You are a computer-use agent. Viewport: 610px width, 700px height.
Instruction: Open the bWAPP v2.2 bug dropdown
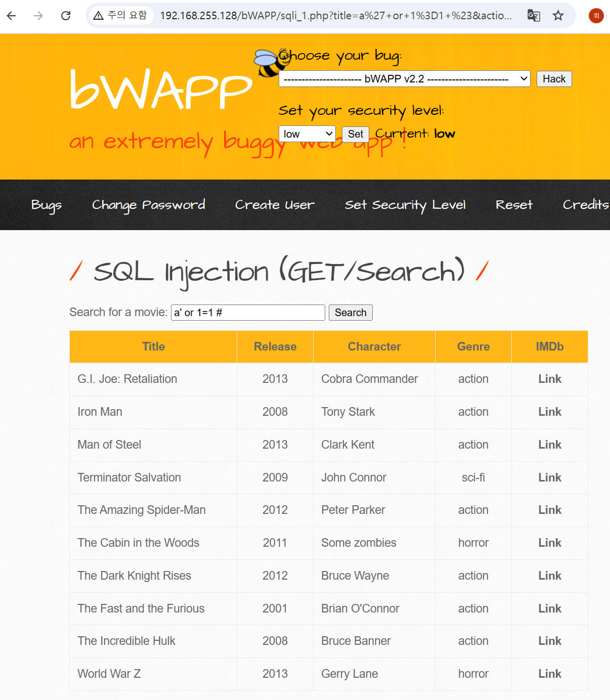pyautogui.click(x=404, y=79)
